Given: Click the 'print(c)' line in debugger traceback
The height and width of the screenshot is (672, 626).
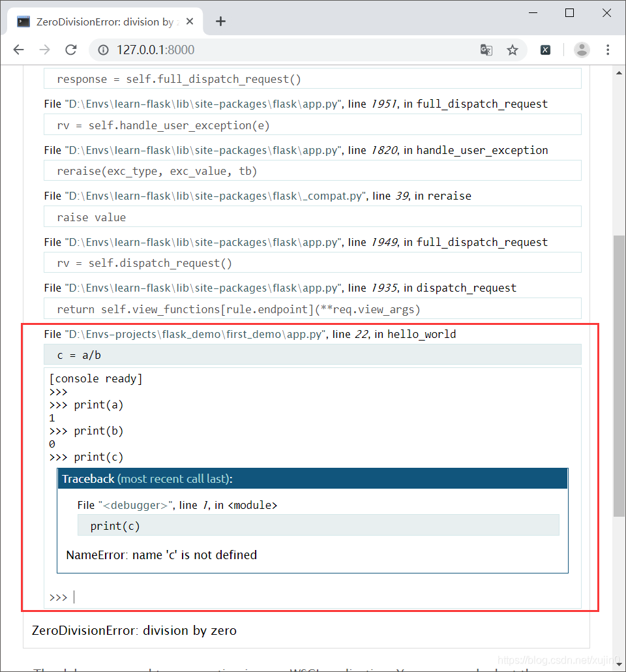Looking at the screenshot, I should [x=318, y=525].
